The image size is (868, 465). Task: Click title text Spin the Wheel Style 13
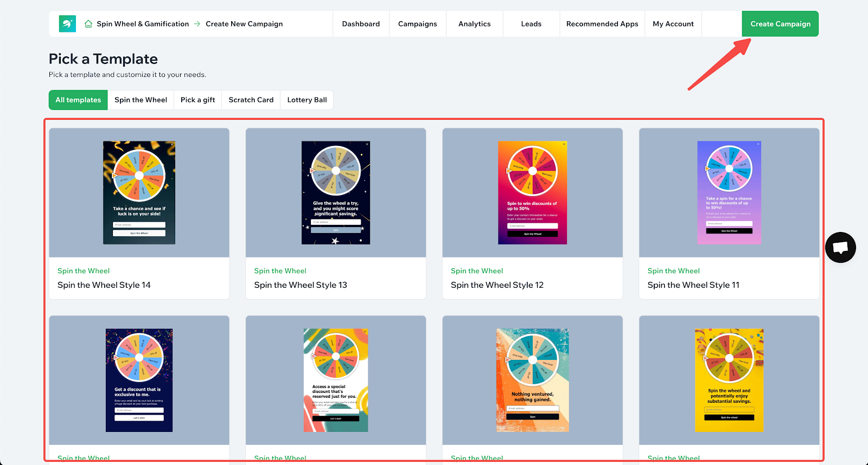point(301,285)
